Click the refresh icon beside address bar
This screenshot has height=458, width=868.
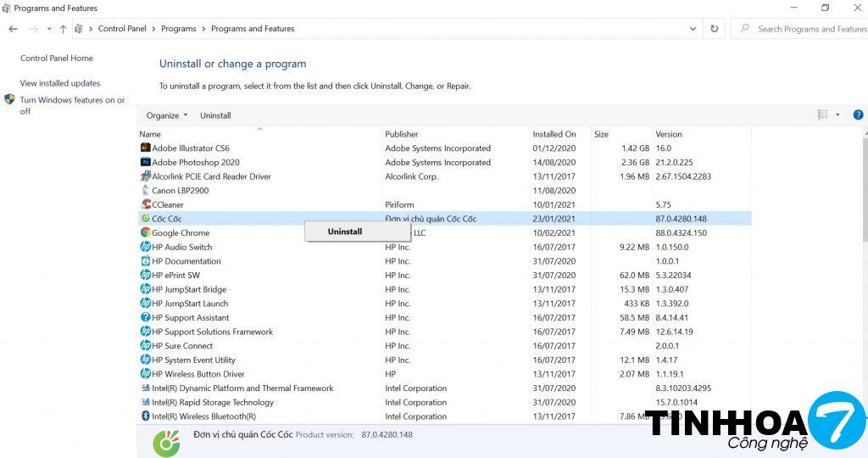click(x=715, y=29)
